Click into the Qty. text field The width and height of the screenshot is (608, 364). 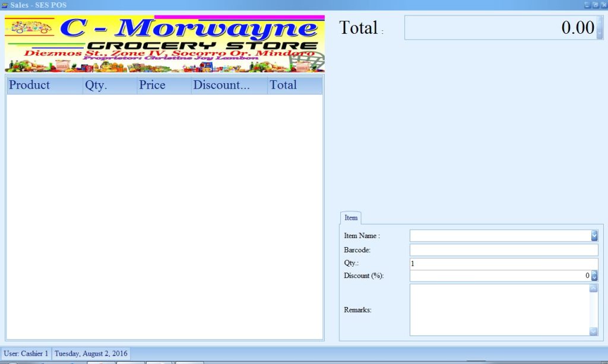coord(503,264)
